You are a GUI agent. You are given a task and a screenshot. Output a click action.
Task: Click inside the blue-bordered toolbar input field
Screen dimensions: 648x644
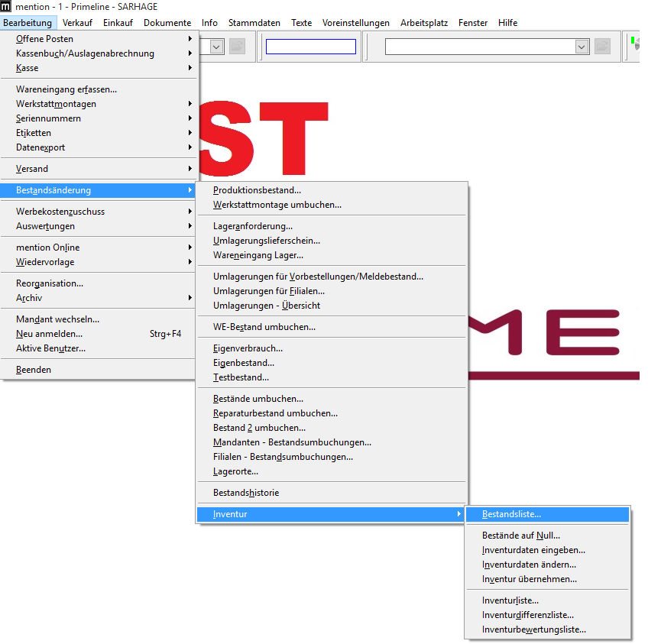(x=309, y=47)
